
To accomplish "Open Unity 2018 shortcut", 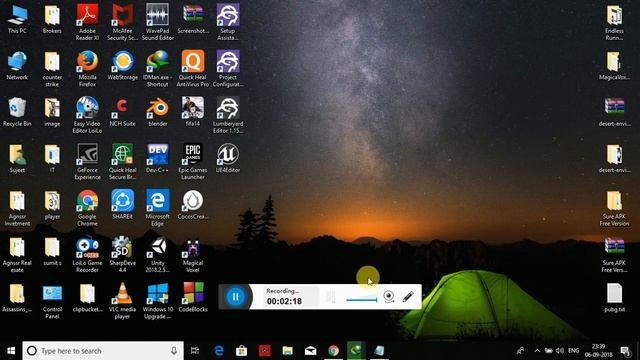I will point(158,255).
